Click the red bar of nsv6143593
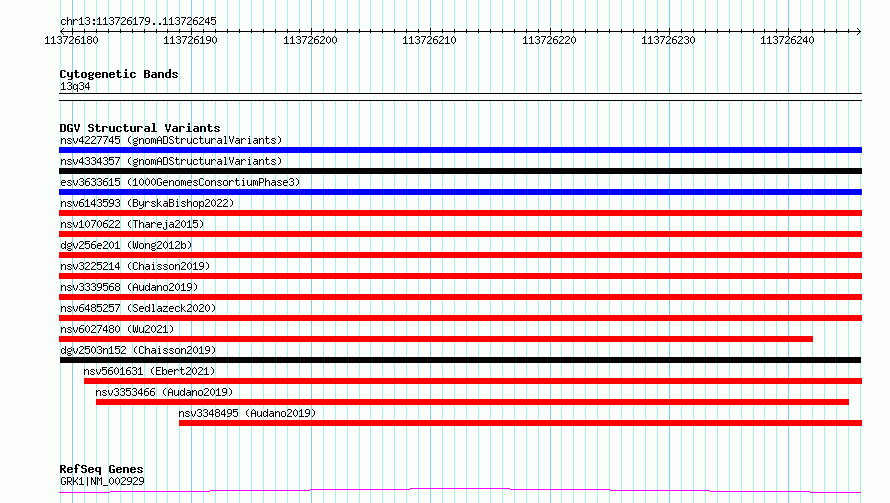This screenshot has width=890, height=503. coord(460,213)
